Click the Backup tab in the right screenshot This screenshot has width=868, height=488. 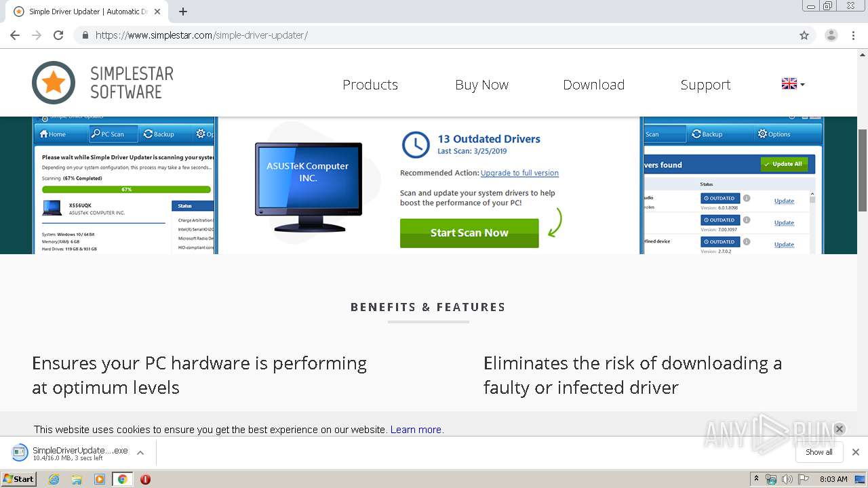pyautogui.click(x=707, y=134)
